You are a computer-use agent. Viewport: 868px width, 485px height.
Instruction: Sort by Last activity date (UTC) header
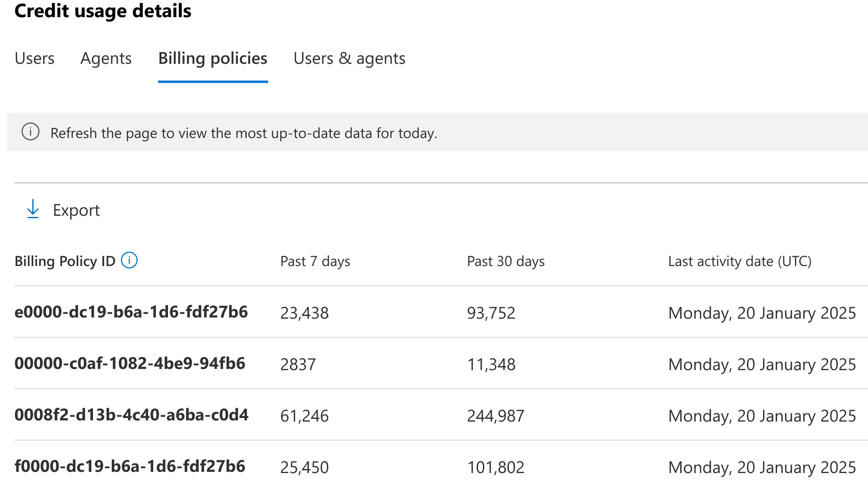point(739,261)
